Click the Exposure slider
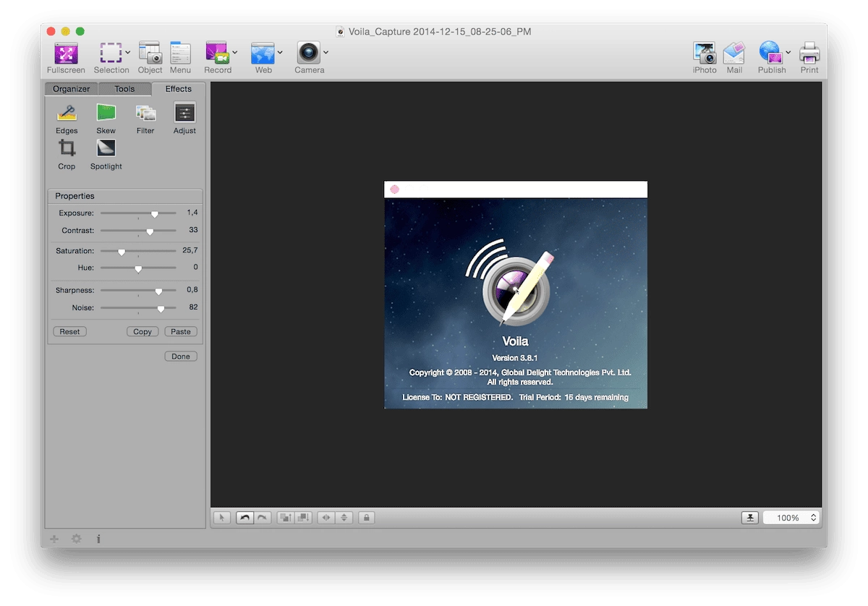The height and width of the screenshot is (606, 868). coord(138,213)
